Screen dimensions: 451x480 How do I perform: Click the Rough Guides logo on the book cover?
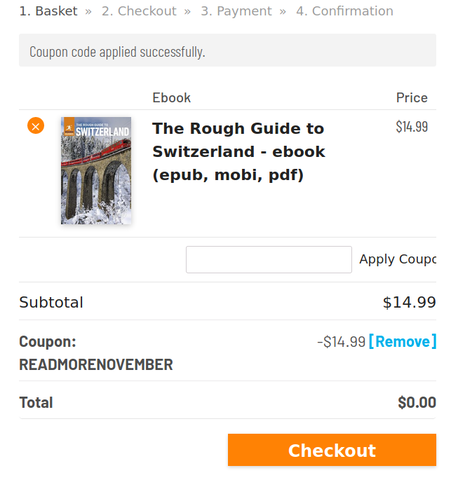click(x=69, y=127)
